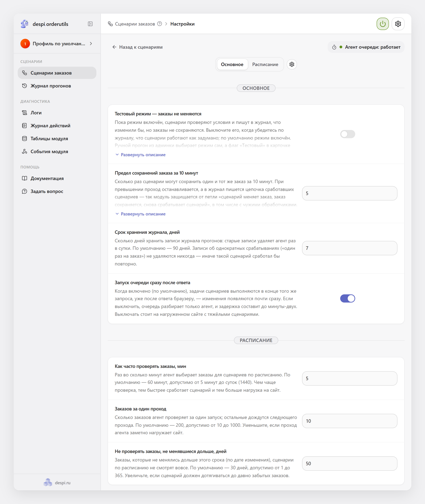Viewport: 425px width, 504px height.
Task: Click the Журнал прогонов history icon
Action: [x=24, y=86]
